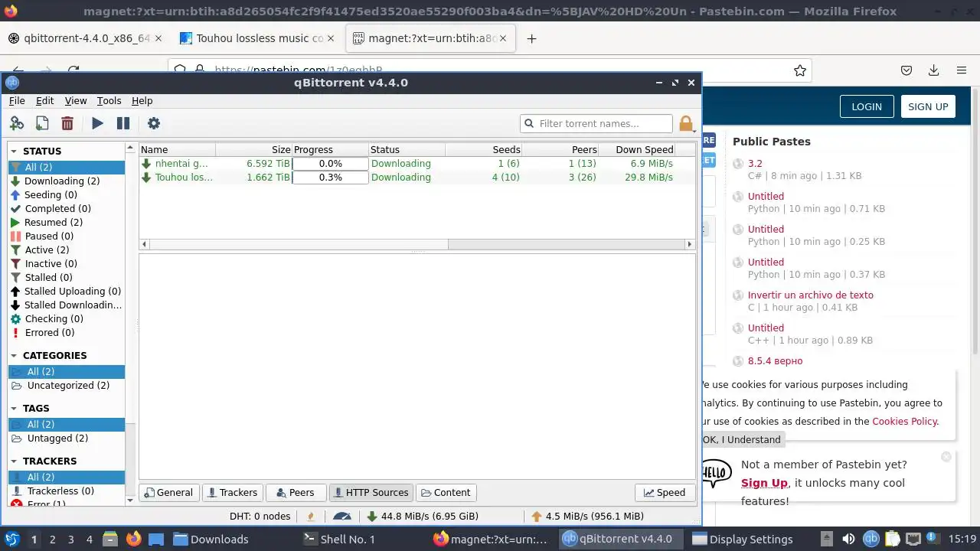Image resolution: width=980 pixels, height=551 pixels.
Task: Open a new Firefox tab with plus
Action: tap(531, 38)
